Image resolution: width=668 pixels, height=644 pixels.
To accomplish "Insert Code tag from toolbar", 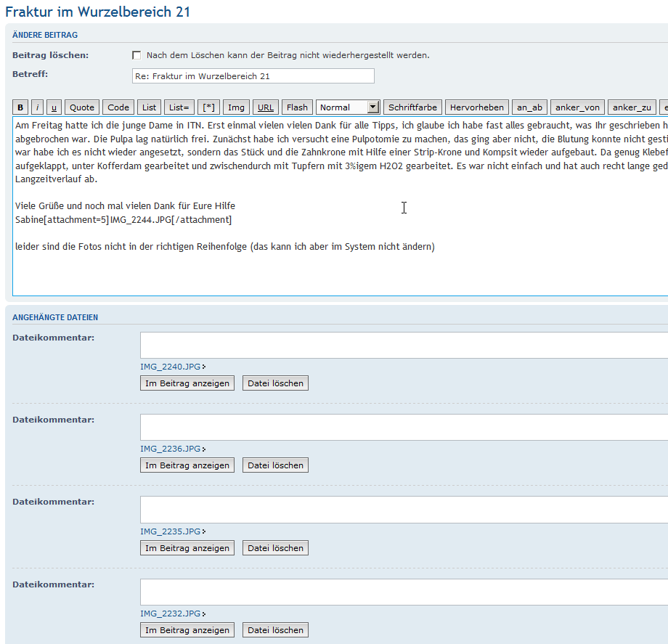I will [118, 107].
